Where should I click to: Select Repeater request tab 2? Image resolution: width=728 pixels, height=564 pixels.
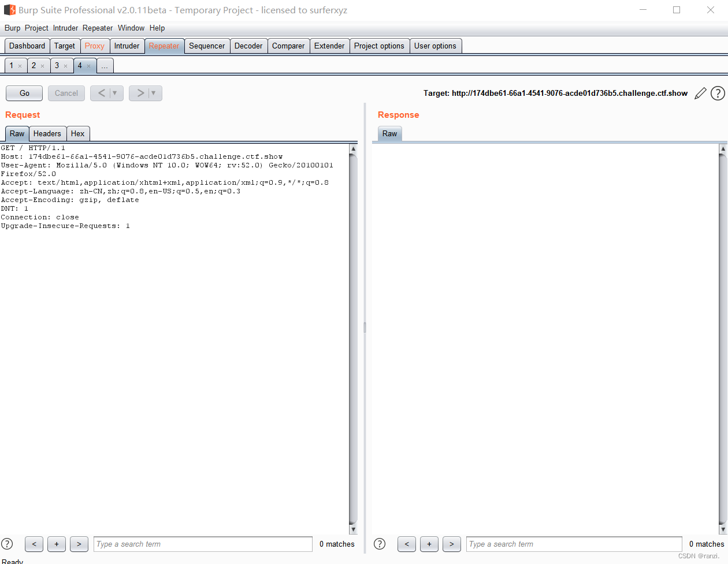point(34,66)
